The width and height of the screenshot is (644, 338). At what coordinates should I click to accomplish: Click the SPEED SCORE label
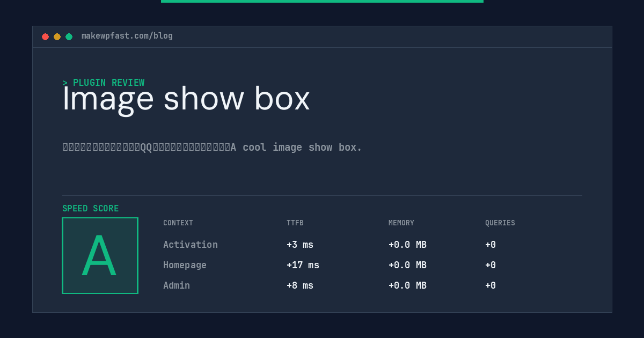pos(91,209)
